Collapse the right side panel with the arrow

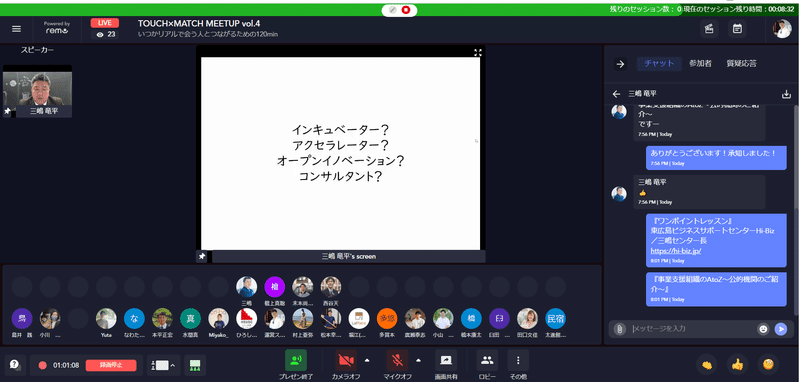620,64
